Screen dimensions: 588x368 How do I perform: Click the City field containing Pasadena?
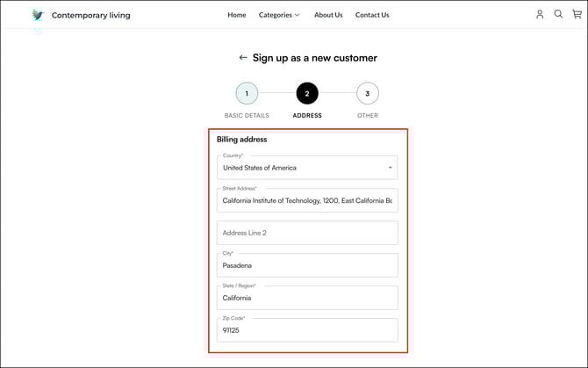[307, 265]
